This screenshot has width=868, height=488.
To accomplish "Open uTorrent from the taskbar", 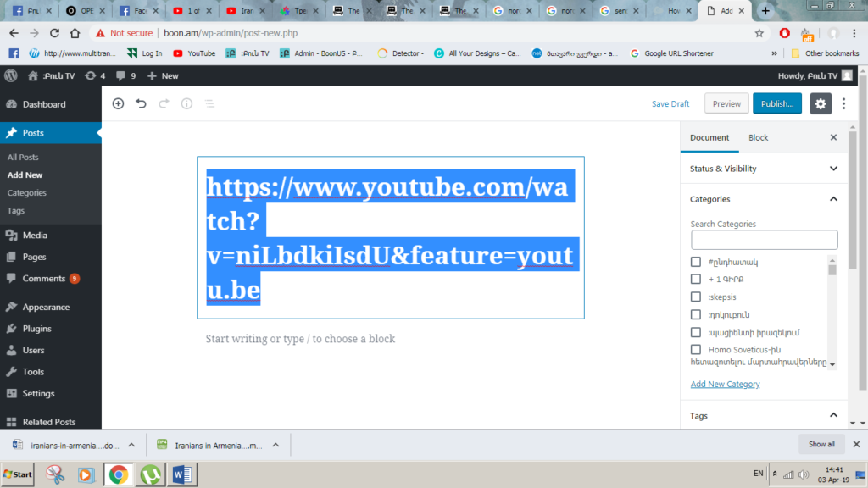I will point(150,474).
